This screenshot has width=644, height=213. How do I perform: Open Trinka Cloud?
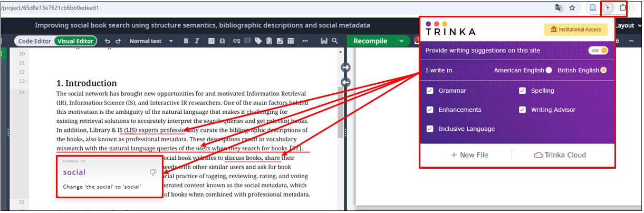pos(560,155)
